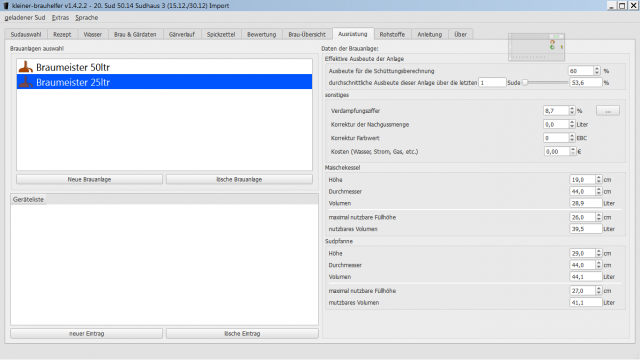
Task: Click the lösche Eintrag button
Action: 242,333
